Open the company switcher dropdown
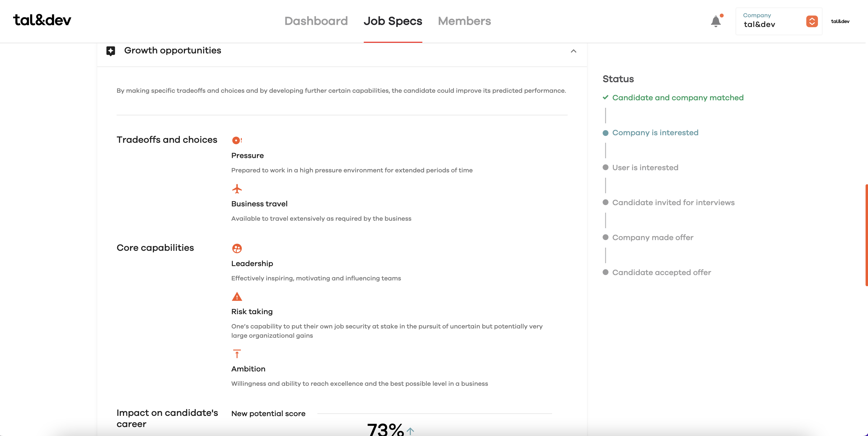Viewport: 868px width, 436px height. coord(812,21)
